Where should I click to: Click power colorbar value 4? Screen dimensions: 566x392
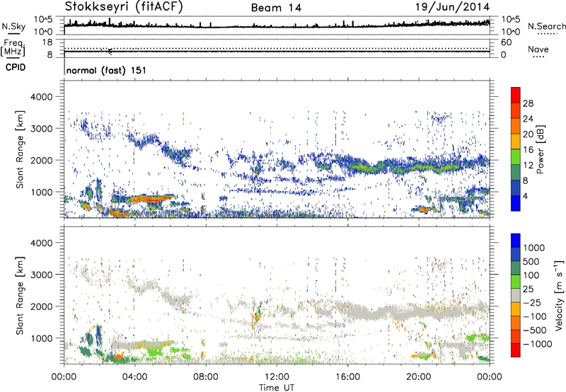(525, 196)
